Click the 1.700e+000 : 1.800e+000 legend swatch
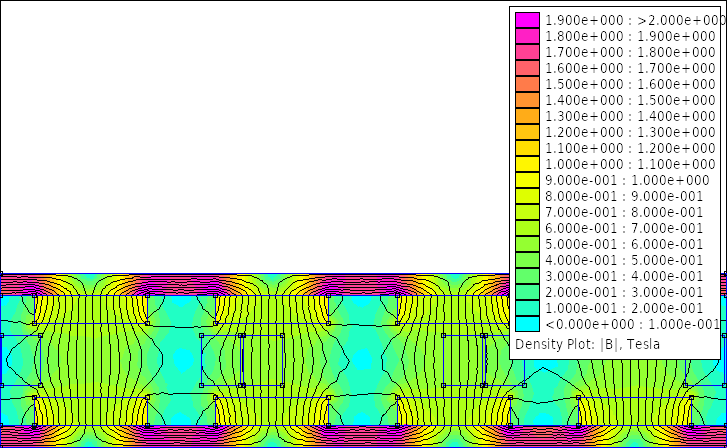Viewport: 727px width, 448px height. tap(527, 52)
